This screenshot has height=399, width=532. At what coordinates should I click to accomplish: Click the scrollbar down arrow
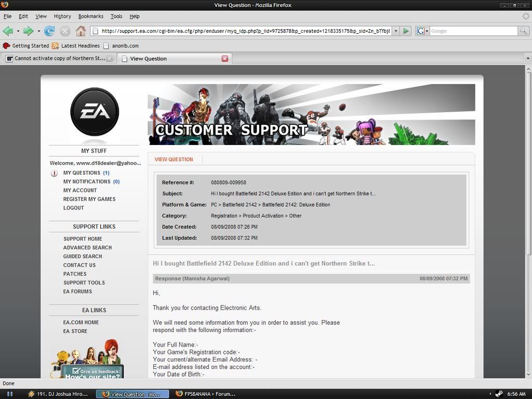528,375
